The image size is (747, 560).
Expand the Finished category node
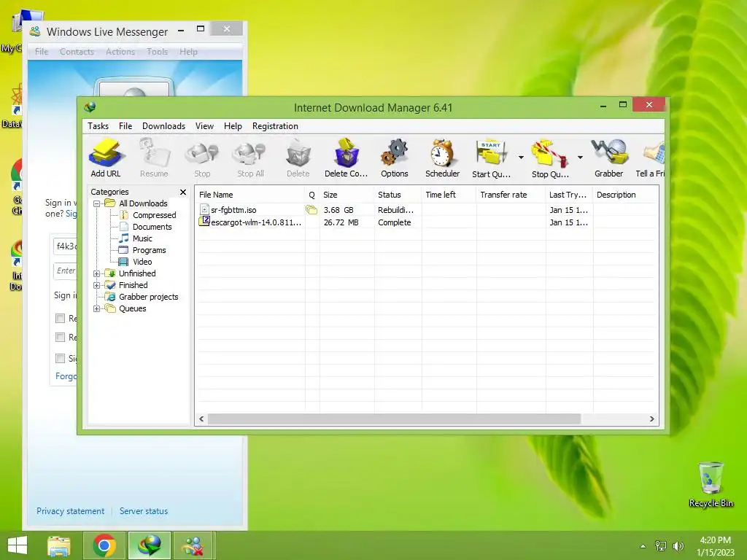coord(97,285)
